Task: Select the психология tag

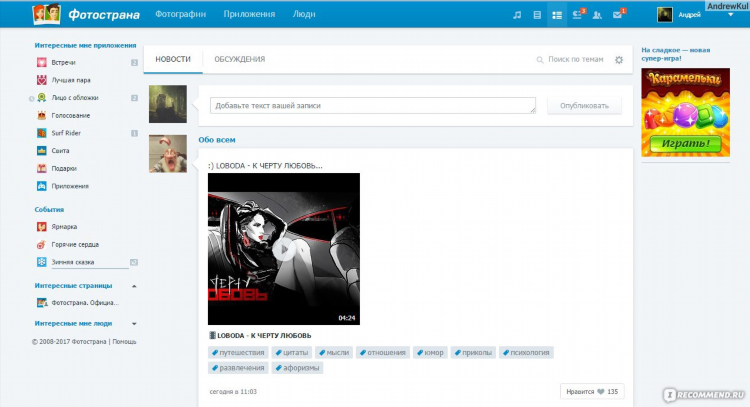Action: tap(526, 352)
